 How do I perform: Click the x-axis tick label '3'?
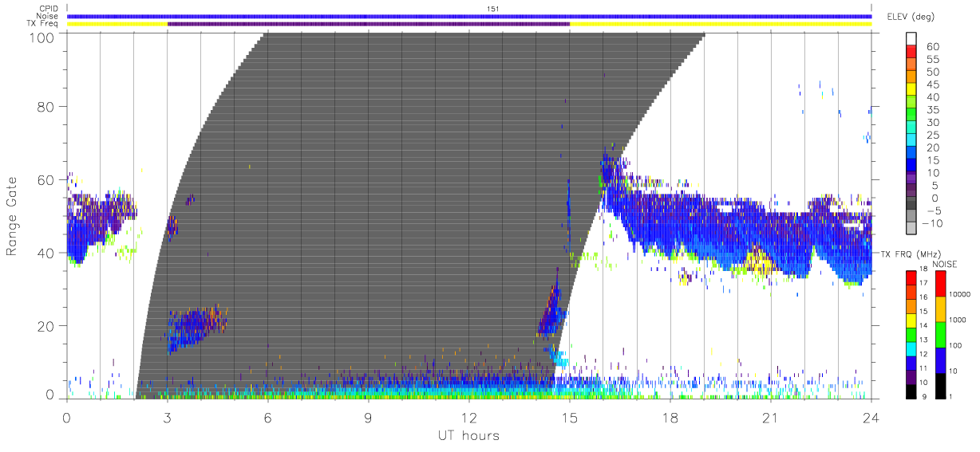[x=167, y=417]
